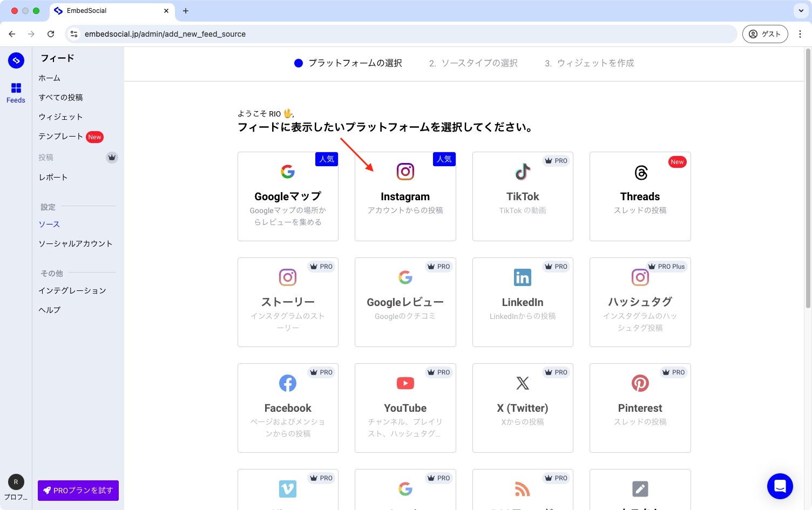
Task: Click the PRO badge on TikTok card
Action: coord(556,161)
